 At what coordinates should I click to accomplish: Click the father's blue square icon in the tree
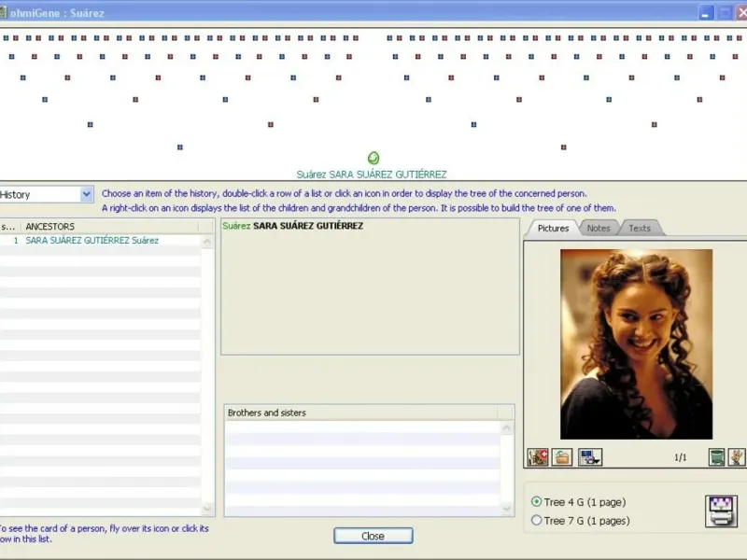[x=180, y=147]
